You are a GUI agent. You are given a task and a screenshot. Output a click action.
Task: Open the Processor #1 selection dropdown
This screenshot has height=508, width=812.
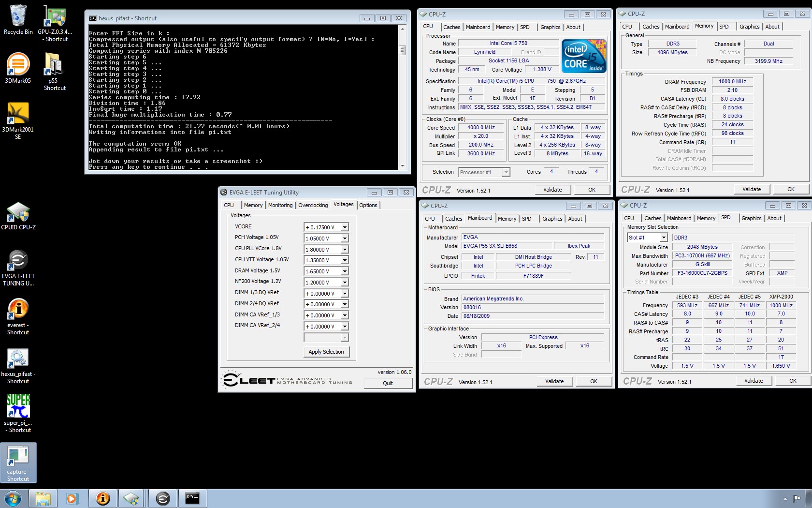[506, 172]
